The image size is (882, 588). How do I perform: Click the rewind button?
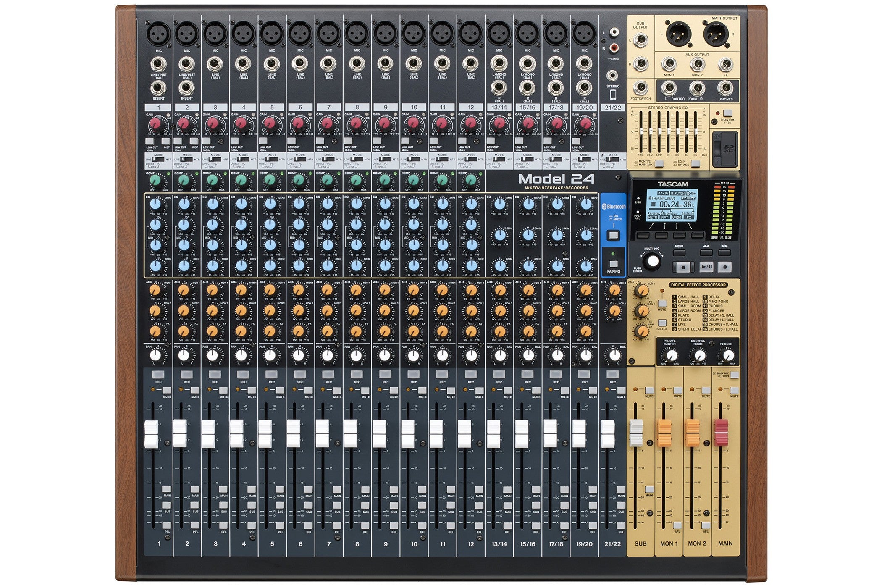706,252
